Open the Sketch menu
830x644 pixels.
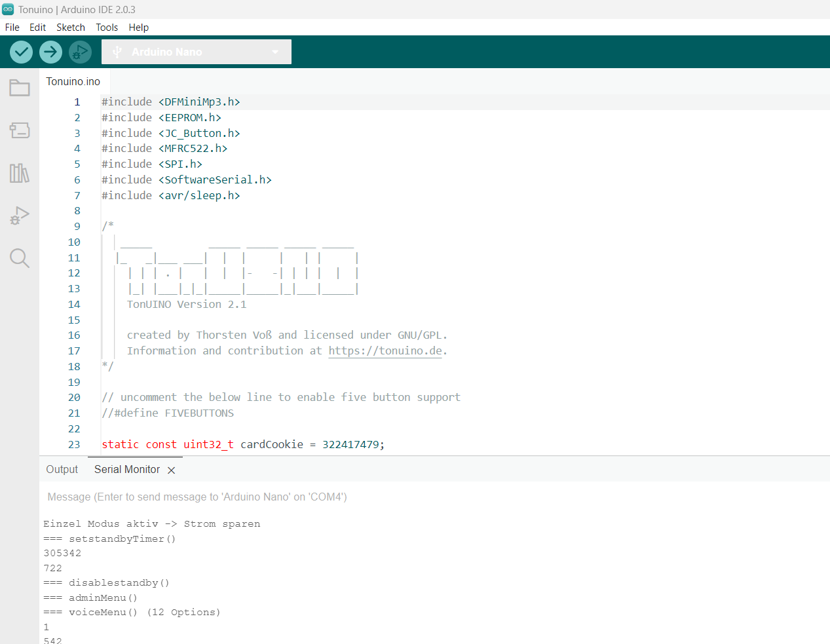71,28
